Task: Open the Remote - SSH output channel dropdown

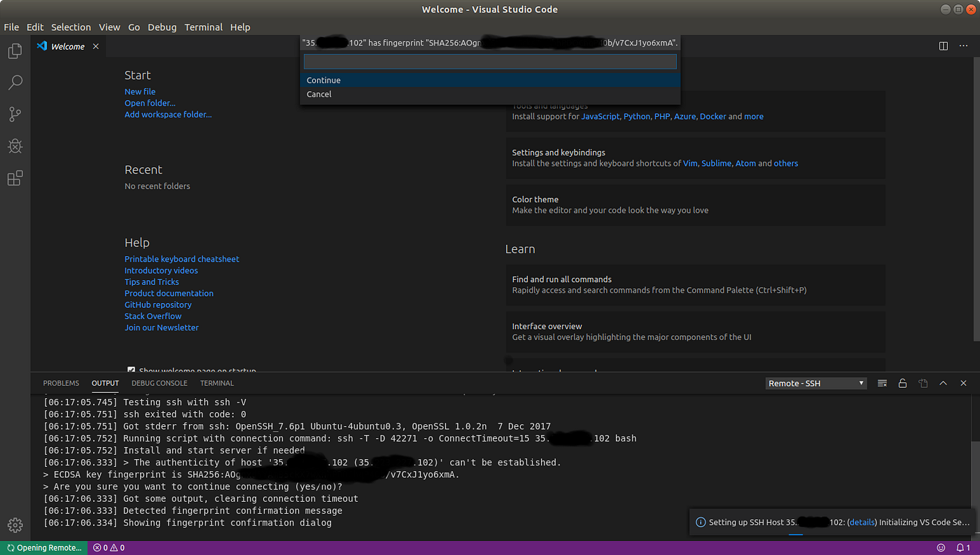Action: (x=815, y=383)
